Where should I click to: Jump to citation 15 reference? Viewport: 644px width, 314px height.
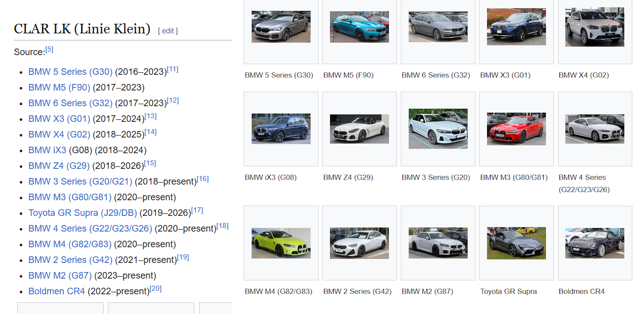(x=150, y=163)
